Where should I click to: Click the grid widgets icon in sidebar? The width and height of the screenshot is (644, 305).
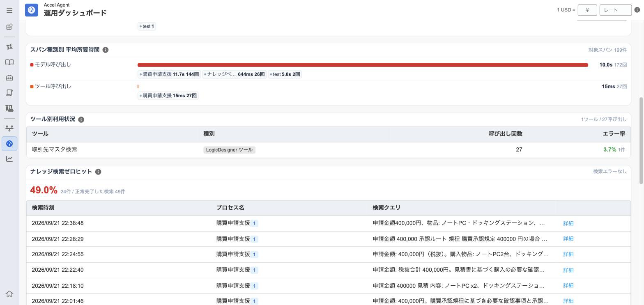(9, 27)
